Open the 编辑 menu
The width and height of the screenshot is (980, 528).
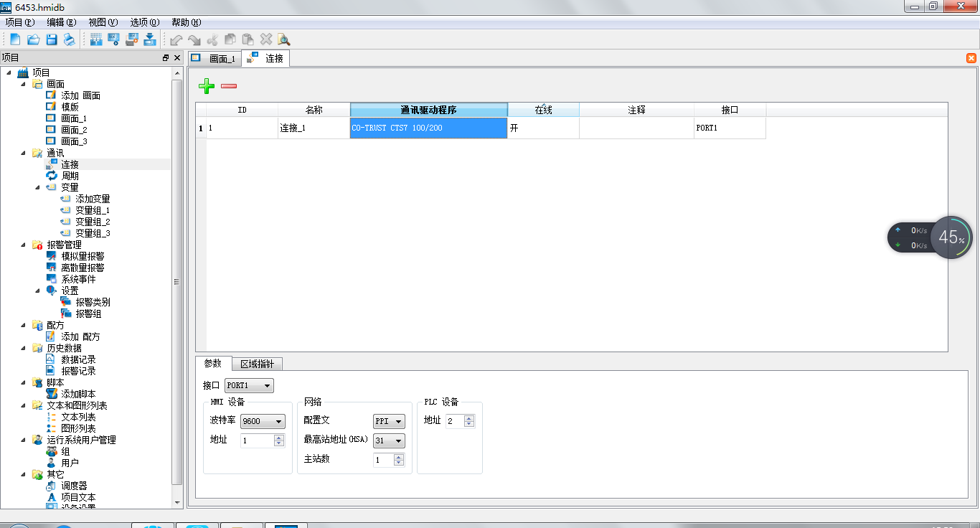tap(62, 22)
